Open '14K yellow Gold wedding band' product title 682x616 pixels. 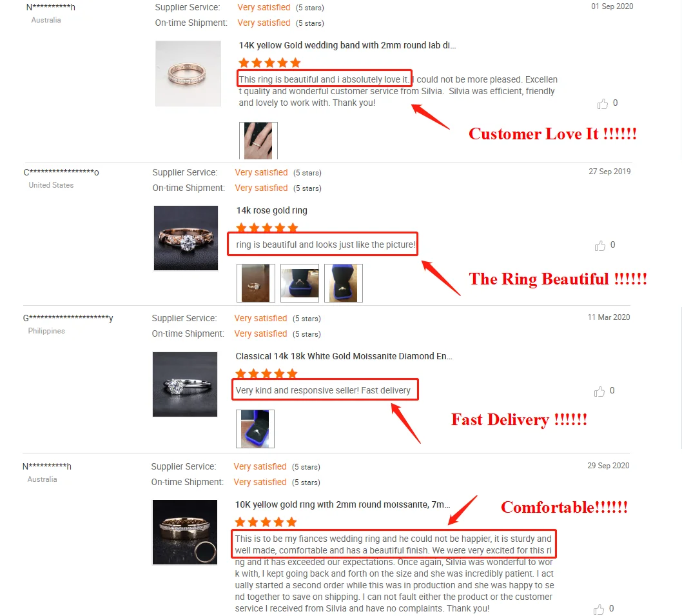[x=347, y=45]
